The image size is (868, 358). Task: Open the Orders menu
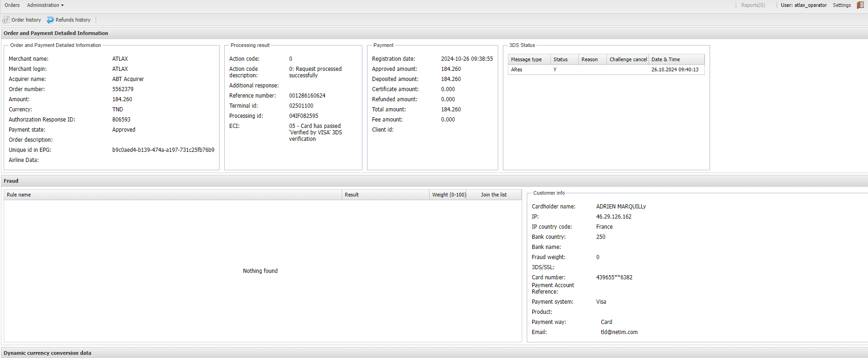pos(12,5)
